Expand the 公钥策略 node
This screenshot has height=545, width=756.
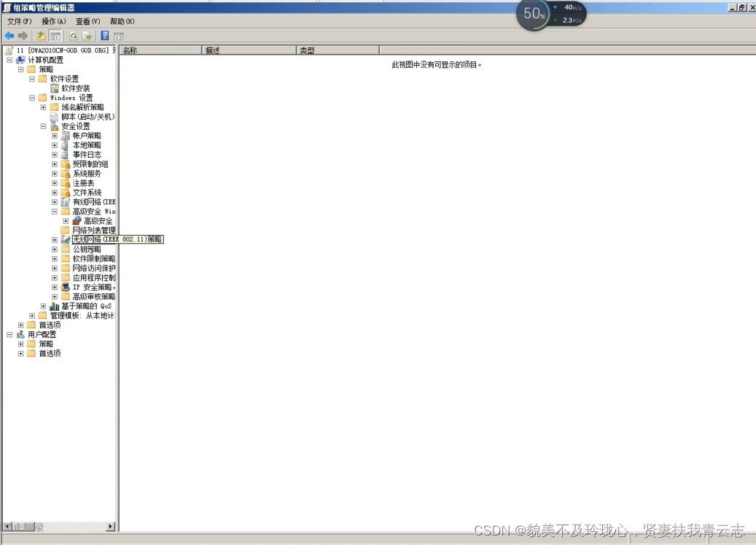[55, 250]
